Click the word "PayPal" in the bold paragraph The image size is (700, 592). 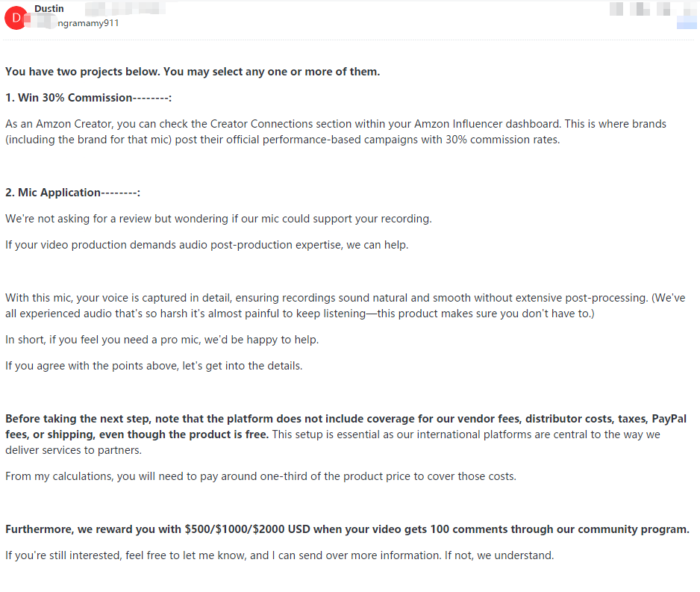[669, 419]
